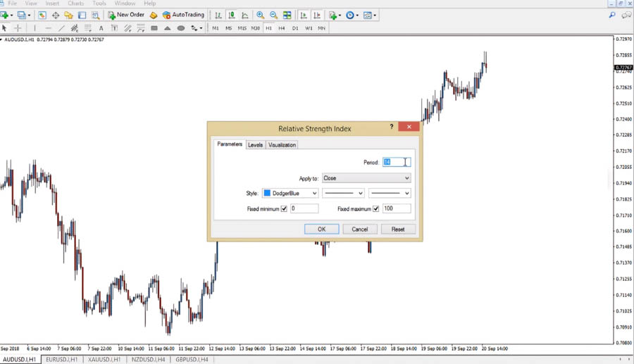The width and height of the screenshot is (634, 364).
Task: Open the line style dropdown
Action: (x=343, y=193)
